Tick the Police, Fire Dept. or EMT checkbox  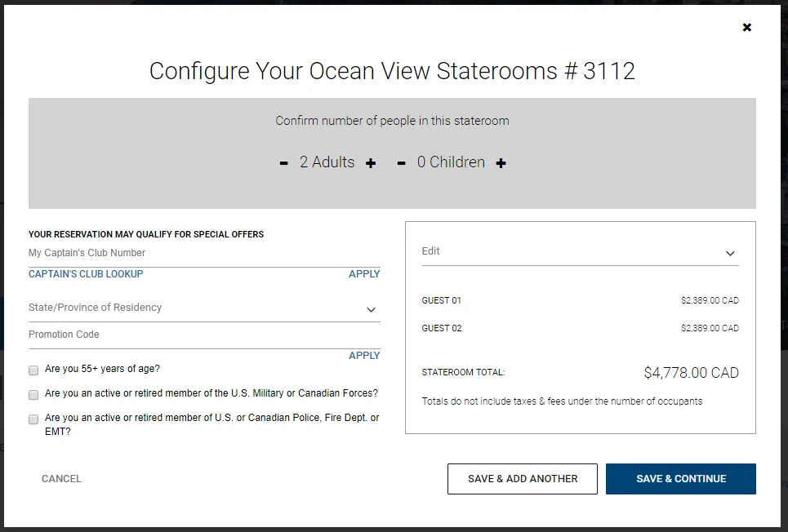pyautogui.click(x=33, y=419)
